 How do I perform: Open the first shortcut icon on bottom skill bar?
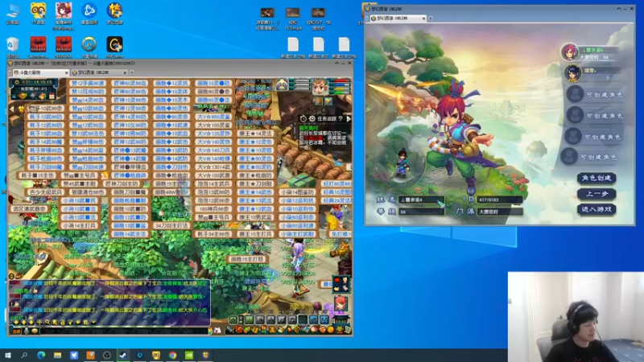pos(233,319)
